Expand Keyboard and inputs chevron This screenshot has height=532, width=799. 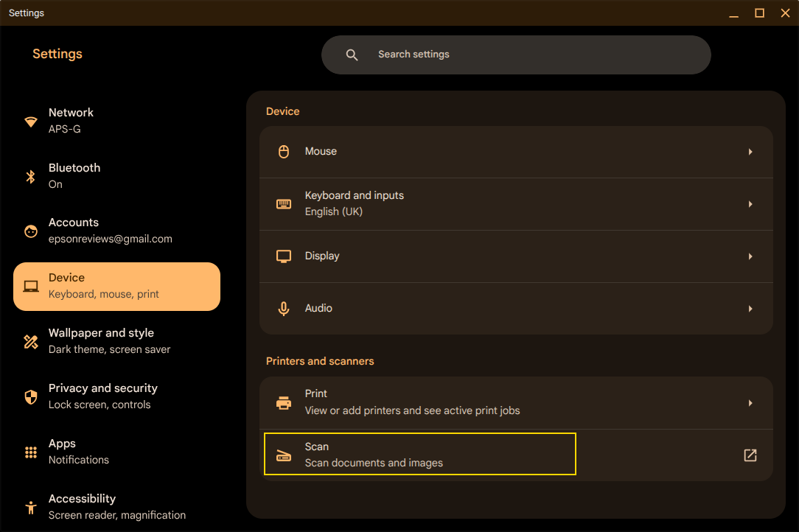[750, 204]
